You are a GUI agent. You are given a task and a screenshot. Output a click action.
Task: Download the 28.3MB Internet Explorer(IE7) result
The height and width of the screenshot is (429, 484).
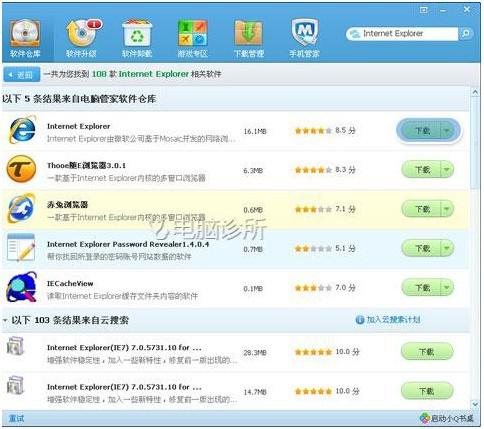[x=427, y=352]
